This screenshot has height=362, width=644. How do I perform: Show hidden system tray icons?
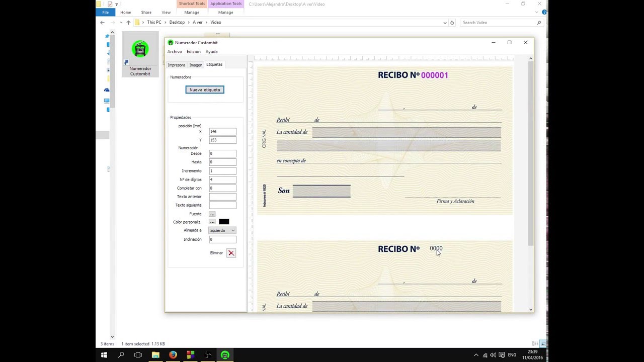476,355
